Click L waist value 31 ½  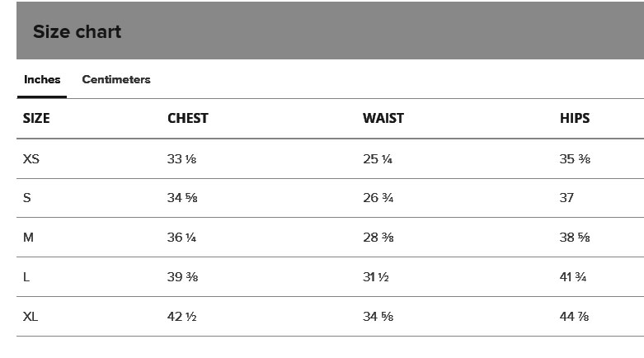point(375,277)
